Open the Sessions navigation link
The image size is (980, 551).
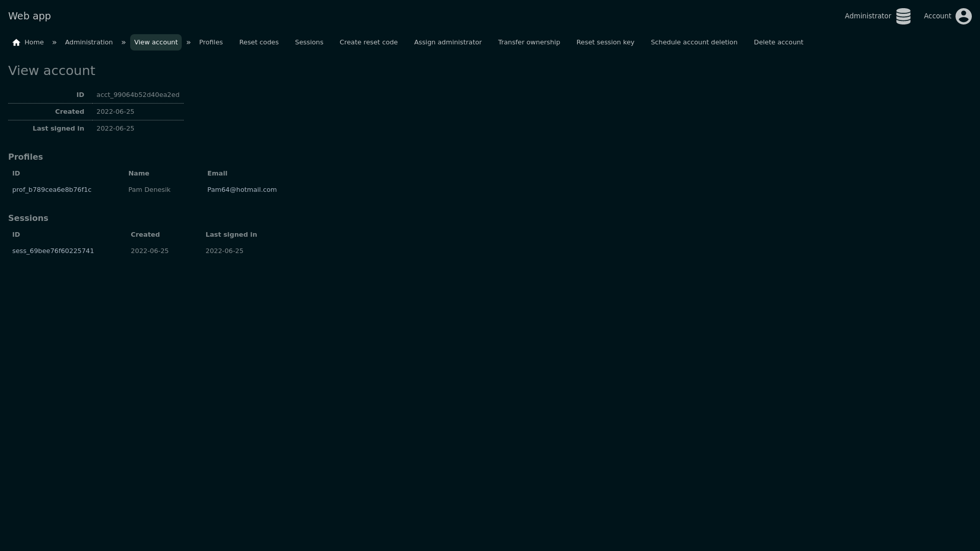click(x=309, y=42)
